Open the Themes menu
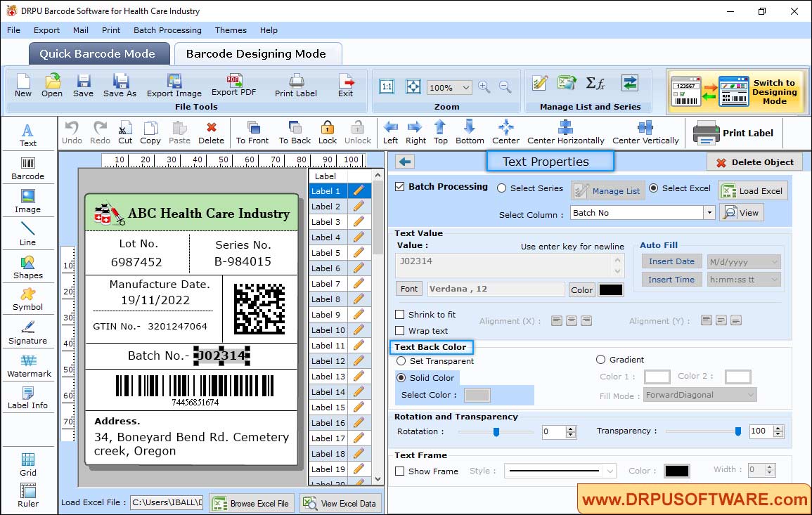This screenshot has width=812, height=515. pyautogui.click(x=231, y=30)
